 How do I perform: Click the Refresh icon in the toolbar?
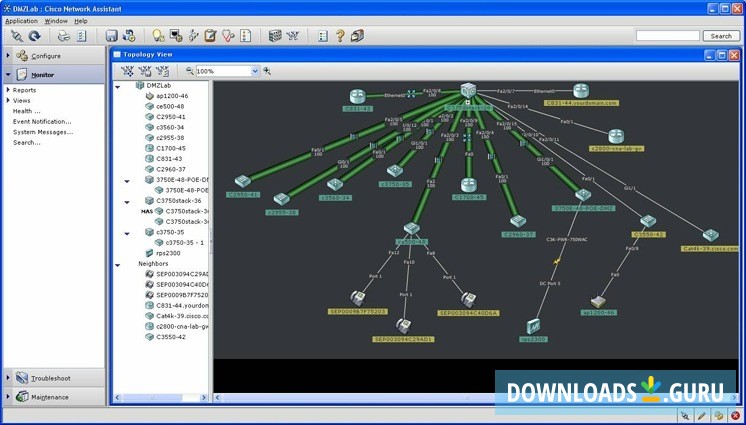click(34, 36)
